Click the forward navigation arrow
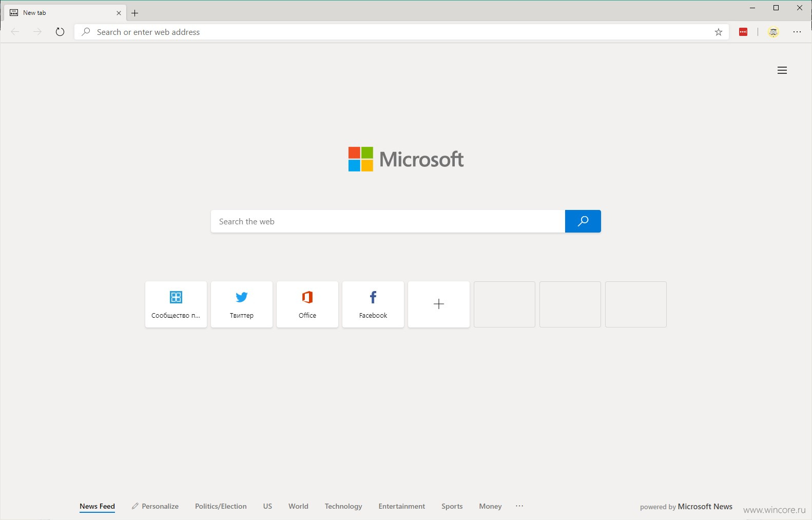Viewport: 812px width, 520px height. pyautogui.click(x=37, y=32)
